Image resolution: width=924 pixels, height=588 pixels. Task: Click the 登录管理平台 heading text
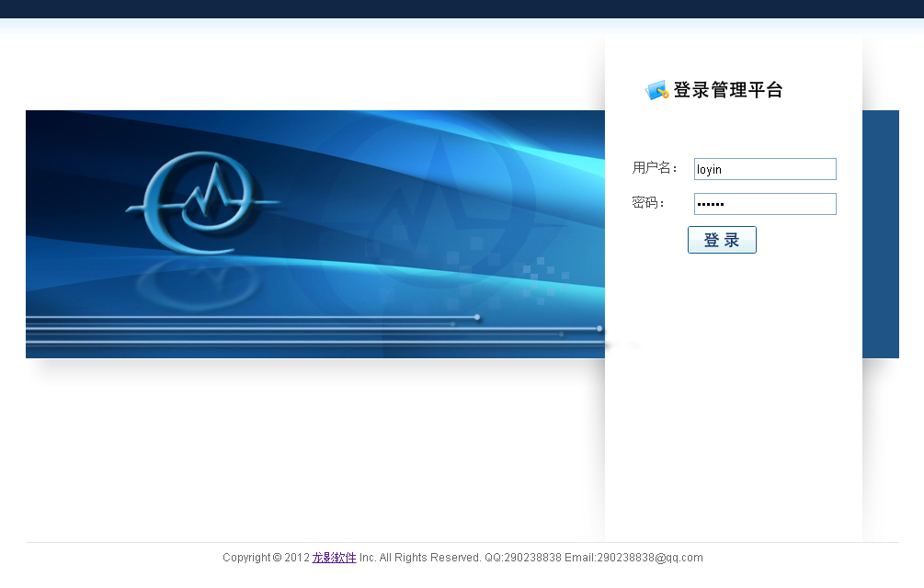728,90
